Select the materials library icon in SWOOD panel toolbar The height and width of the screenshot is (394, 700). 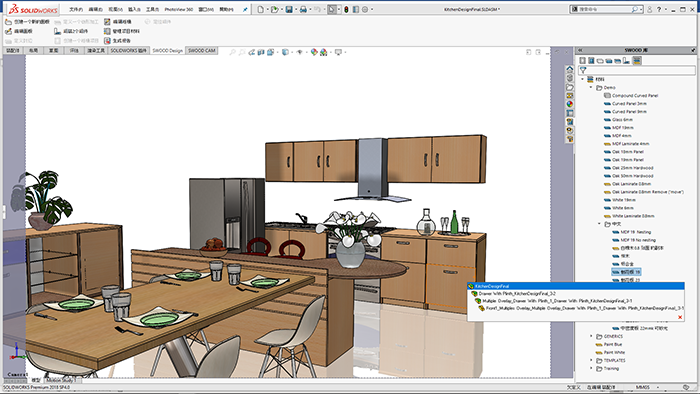click(637, 60)
